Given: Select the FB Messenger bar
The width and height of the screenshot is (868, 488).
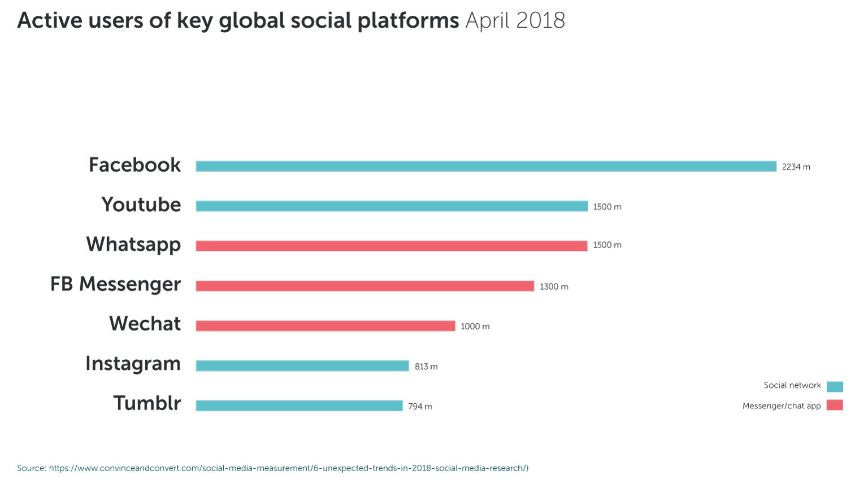Looking at the screenshot, I should click(364, 286).
